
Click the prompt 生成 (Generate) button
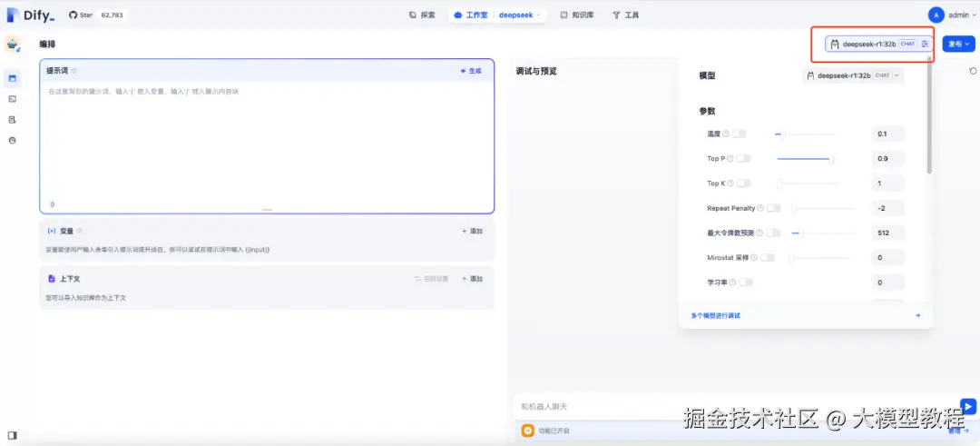(471, 72)
